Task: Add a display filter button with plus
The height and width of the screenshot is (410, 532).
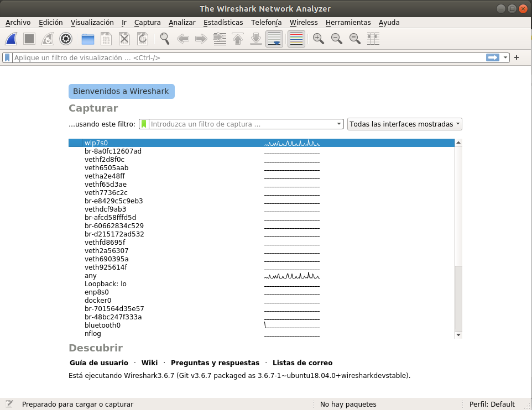Action: [x=517, y=57]
